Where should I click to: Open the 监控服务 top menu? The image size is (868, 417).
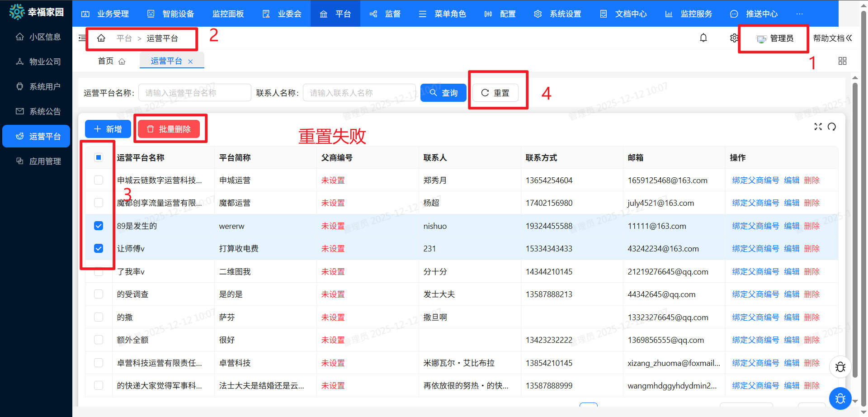689,14
